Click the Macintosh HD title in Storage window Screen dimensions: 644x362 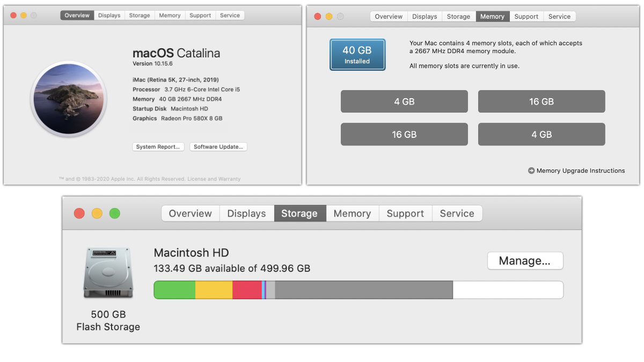(x=191, y=253)
